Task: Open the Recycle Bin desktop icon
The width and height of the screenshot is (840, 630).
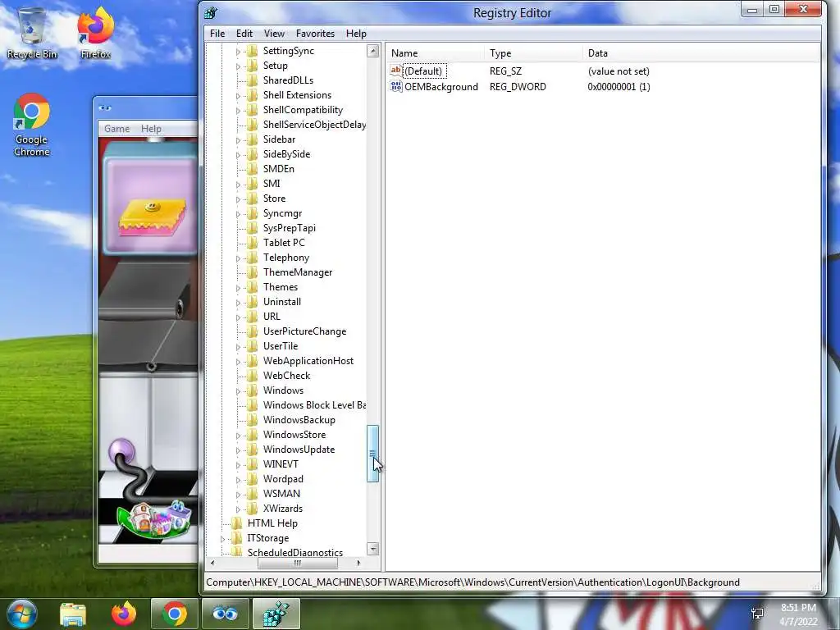Action: point(32,33)
